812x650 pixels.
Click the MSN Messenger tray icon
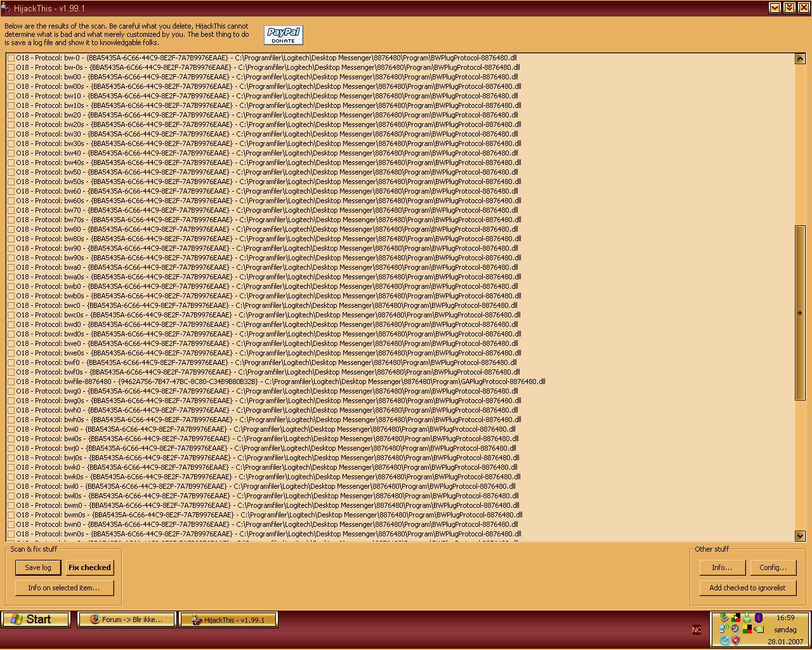747,618
